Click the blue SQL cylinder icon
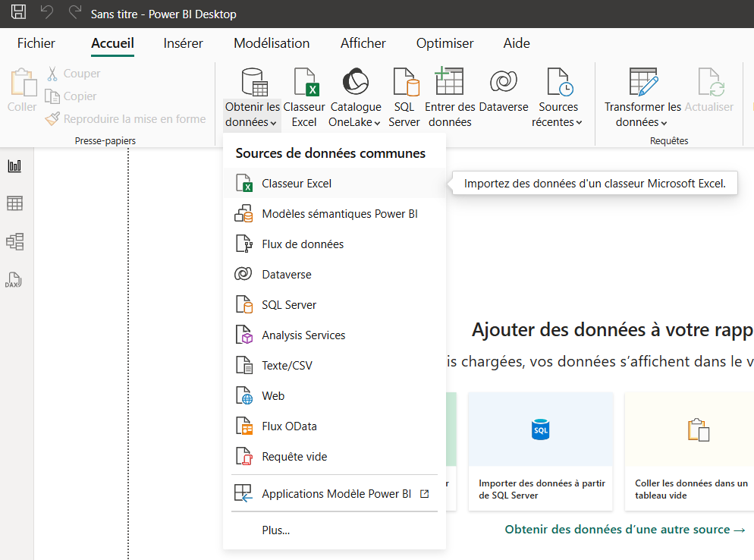Screen dimensions: 754x560 tap(541, 429)
